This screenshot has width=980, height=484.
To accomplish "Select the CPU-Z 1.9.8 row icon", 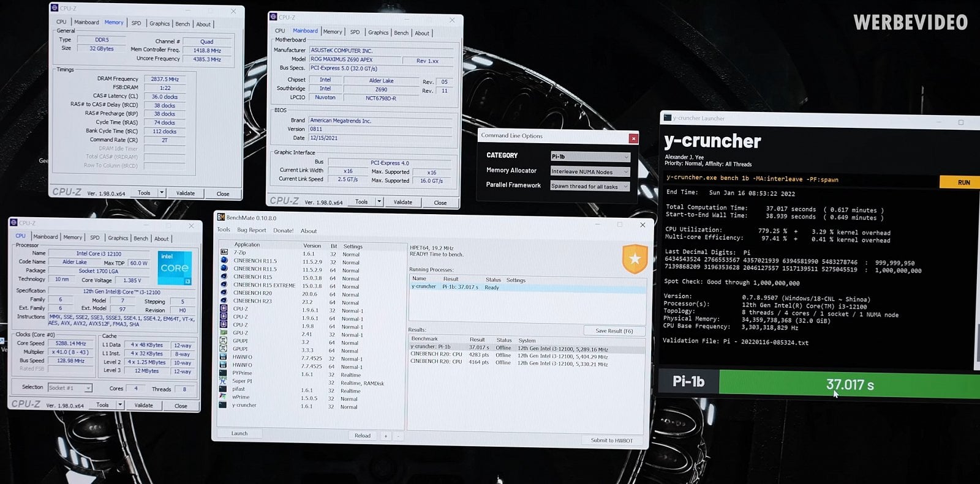I will pos(224,324).
